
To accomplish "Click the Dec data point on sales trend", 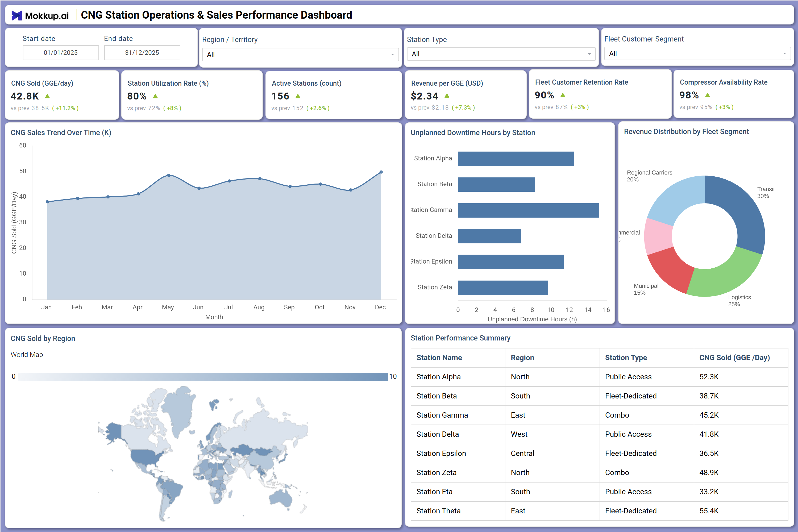I will point(381,172).
